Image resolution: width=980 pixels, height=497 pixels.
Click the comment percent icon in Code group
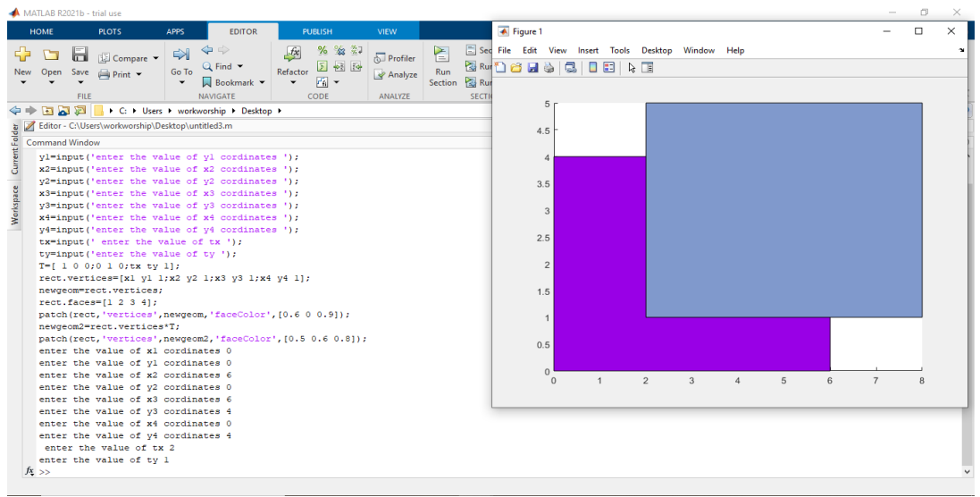click(x=322, y=50)
